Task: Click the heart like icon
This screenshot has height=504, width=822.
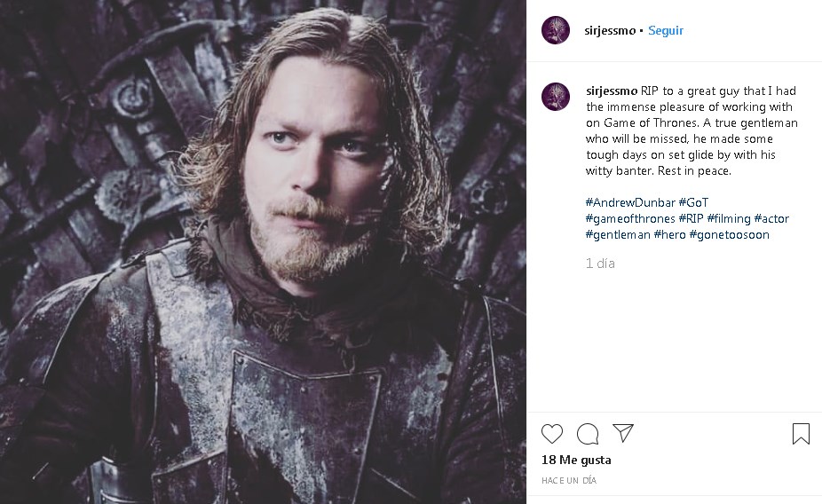Action: click(x=552, y=433)
